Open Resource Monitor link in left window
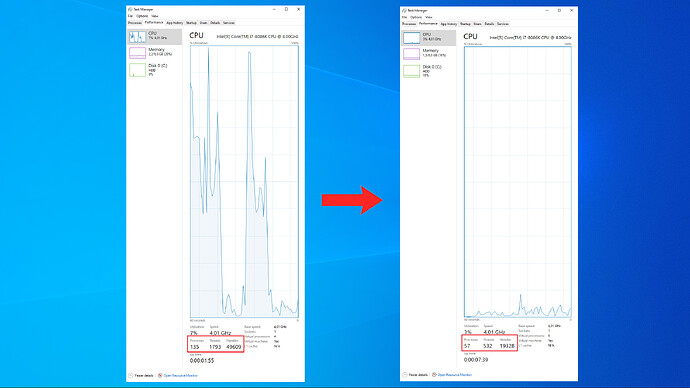The height and width of the screenshot is (388, 690). [x=180, y=375]
